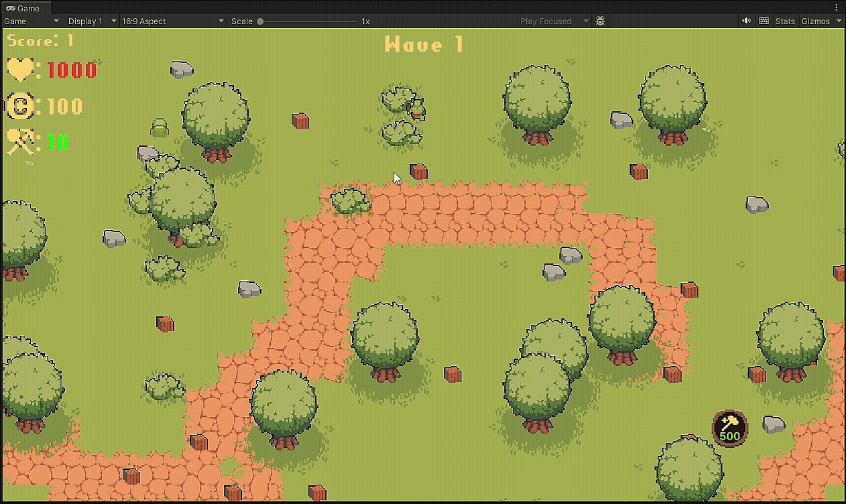Screen dimensions: 846x504
Task: Open the Play Focused dropdown
Action: (x=554, y=21)
